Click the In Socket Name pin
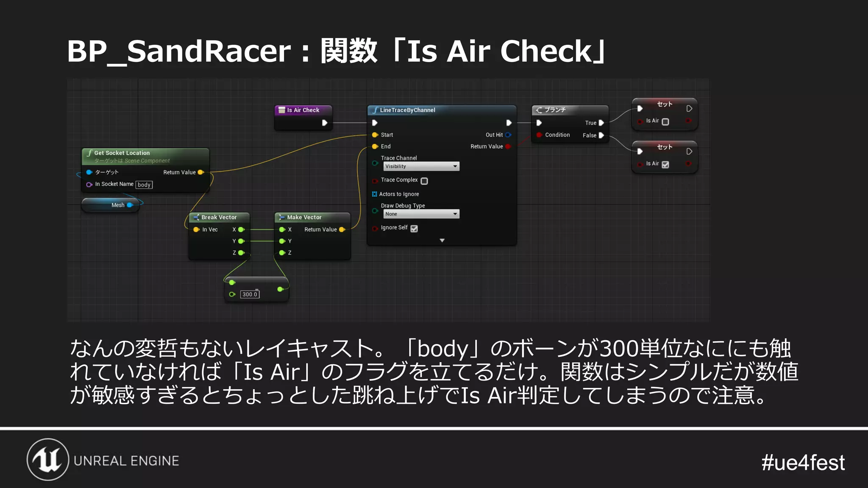This screenshot has width=868, height=488. [x=89, y=185]
